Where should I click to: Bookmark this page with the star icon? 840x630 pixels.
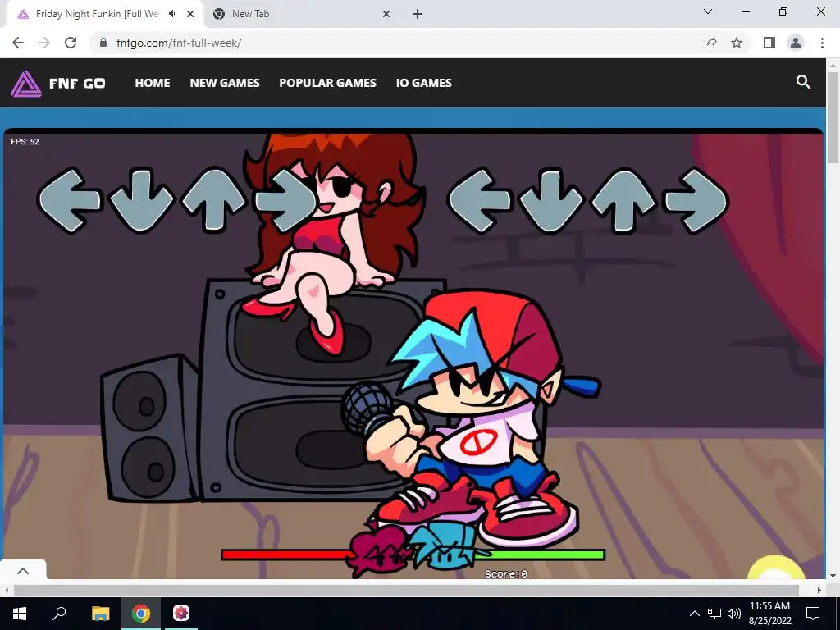pos(737,43)
